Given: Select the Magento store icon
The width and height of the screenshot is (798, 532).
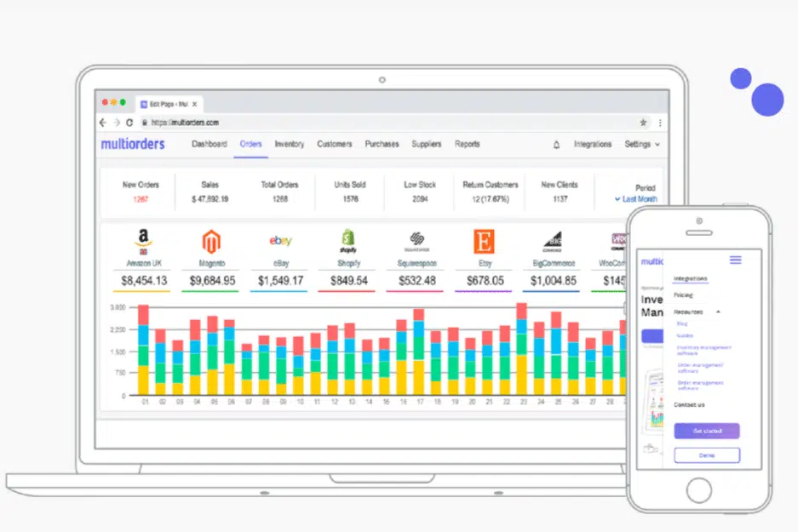Looking at the screenshot, I should tap(211, 242).
